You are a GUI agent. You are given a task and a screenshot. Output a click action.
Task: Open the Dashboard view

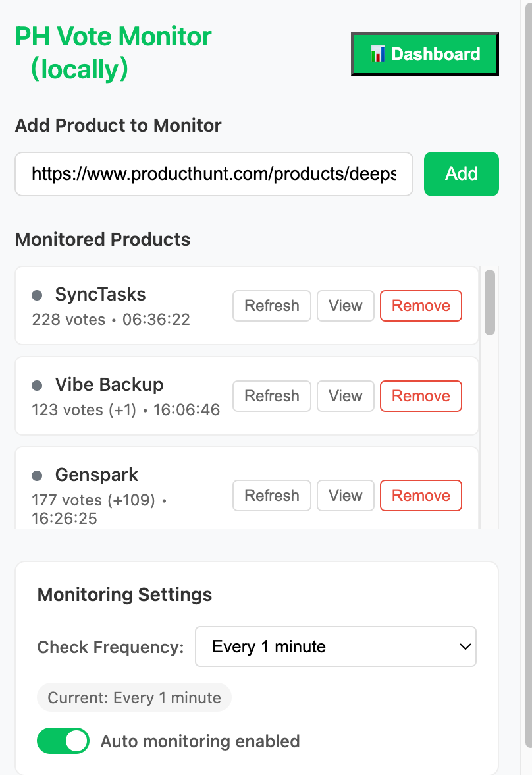425,54
